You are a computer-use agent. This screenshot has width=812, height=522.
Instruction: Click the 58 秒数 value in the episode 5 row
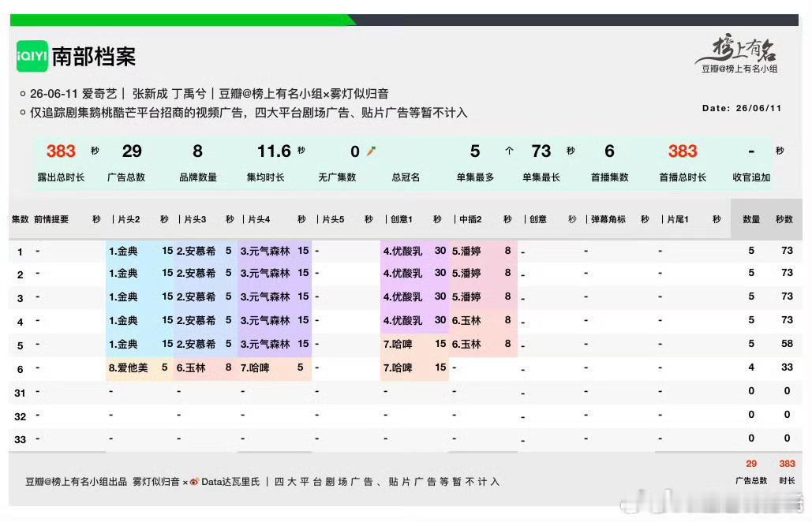[788, 344]
